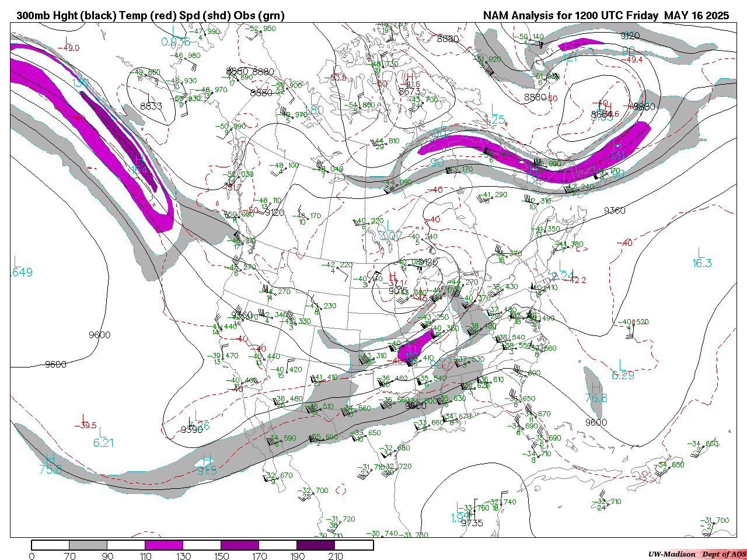Click the 9735 height contour label
This screenshot has height=560, width=747.
[472, 523]
